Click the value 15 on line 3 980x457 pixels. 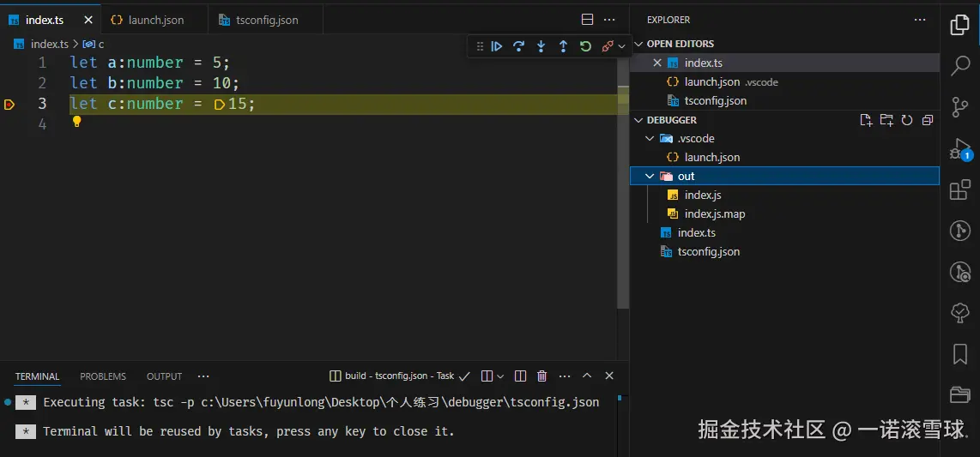[237, 104]
